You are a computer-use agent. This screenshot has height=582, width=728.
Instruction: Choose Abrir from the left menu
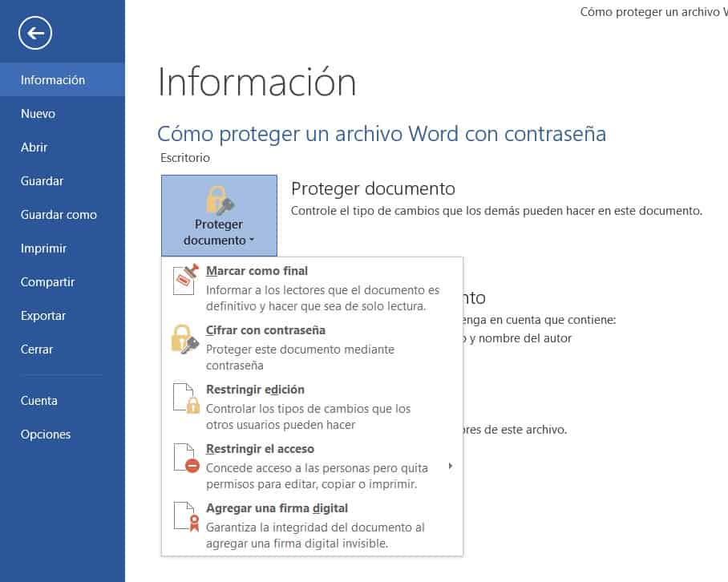(34, 148)
